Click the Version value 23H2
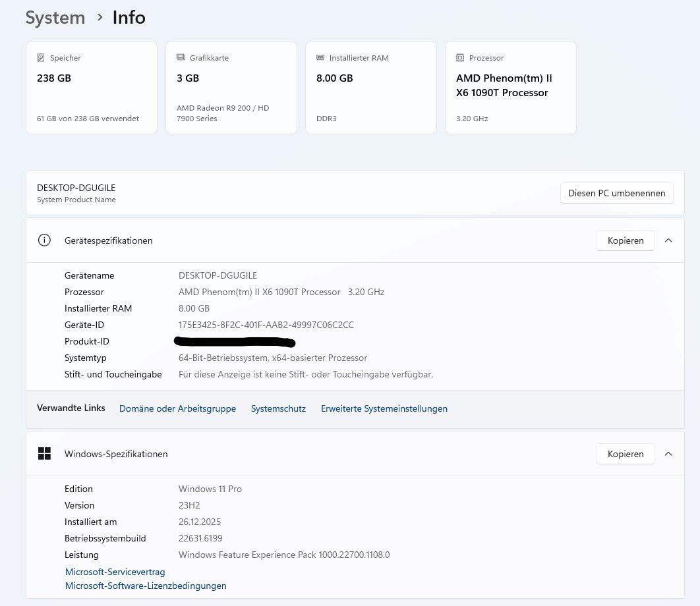 [x=189, y=505]
